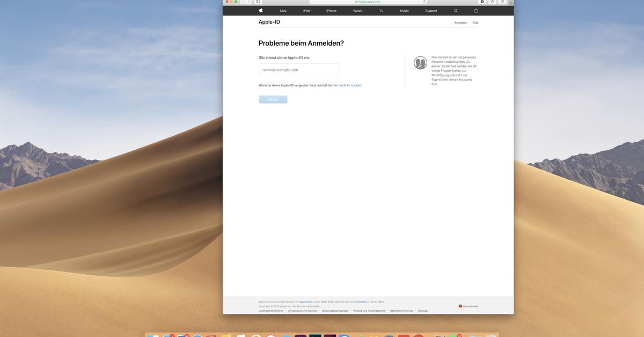Open the Verwendung von Cookies link
Viewport: 644px width, 337px height.
click(303, 311)
